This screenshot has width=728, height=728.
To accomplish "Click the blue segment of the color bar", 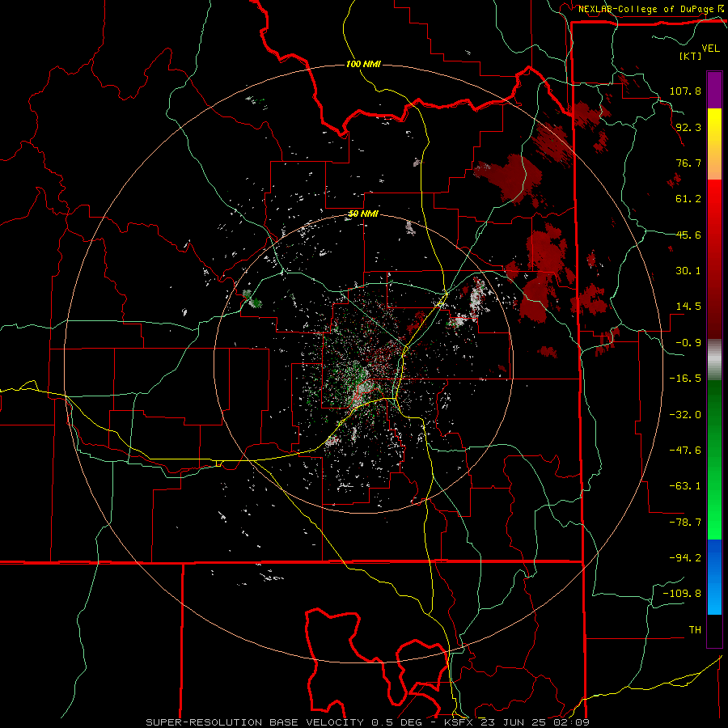I will pyautogui.click(x=714, y=577).
